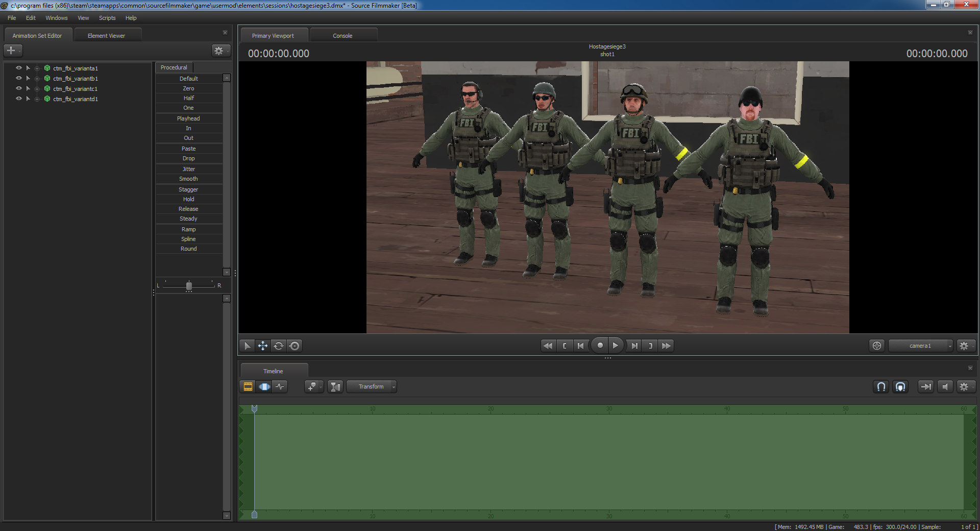Click the frame-all timeline icon
Viewport: 980px width, 531px height.
(335, 387)
